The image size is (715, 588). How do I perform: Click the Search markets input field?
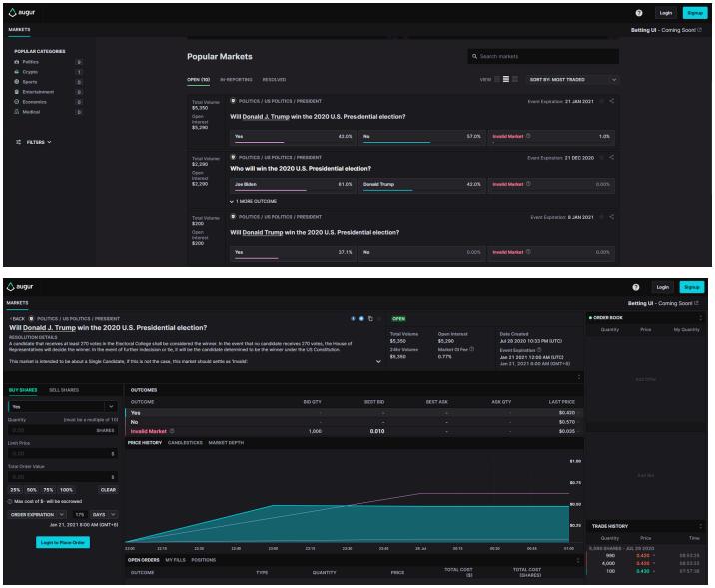pyautogui.click(x=544, y=56)
